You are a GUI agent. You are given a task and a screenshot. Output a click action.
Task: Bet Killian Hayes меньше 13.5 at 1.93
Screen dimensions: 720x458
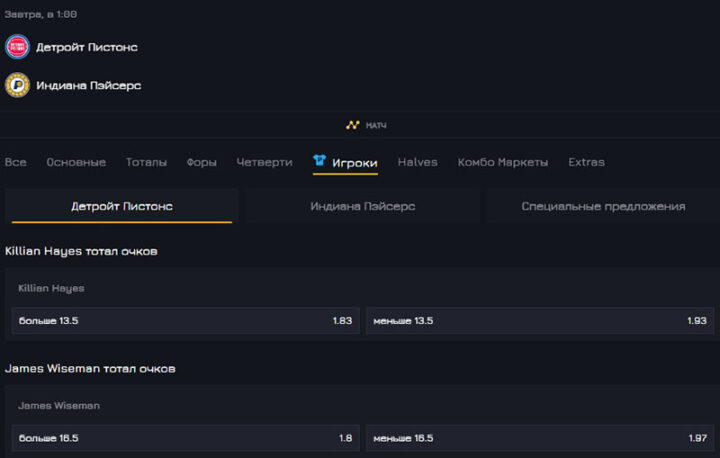click(x=540, y=321)
